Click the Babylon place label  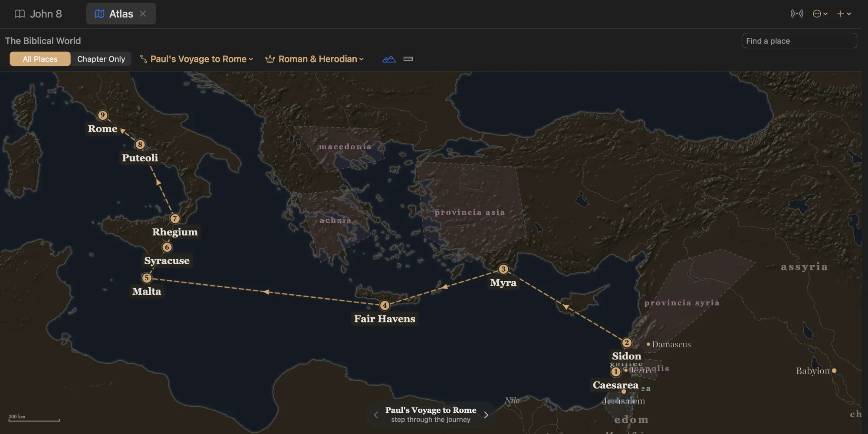coord(813,371)
